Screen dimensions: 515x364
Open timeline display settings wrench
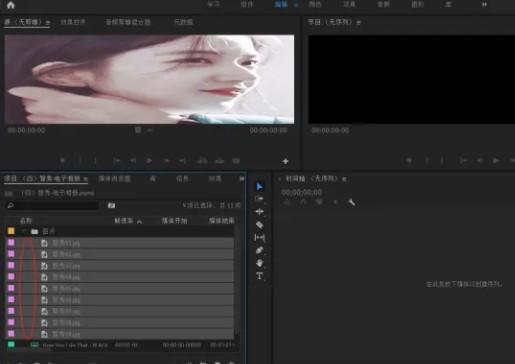pyautogui.click(x=351, y=202)
